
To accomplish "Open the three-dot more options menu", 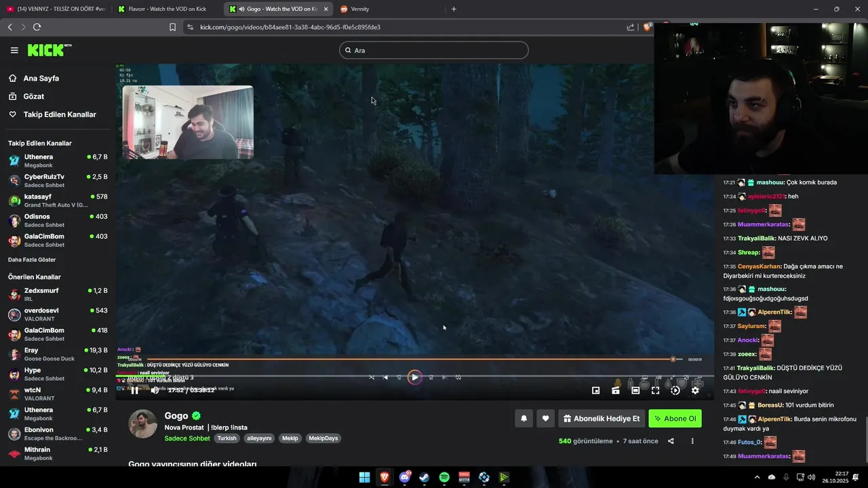I will tap(692, 441).
